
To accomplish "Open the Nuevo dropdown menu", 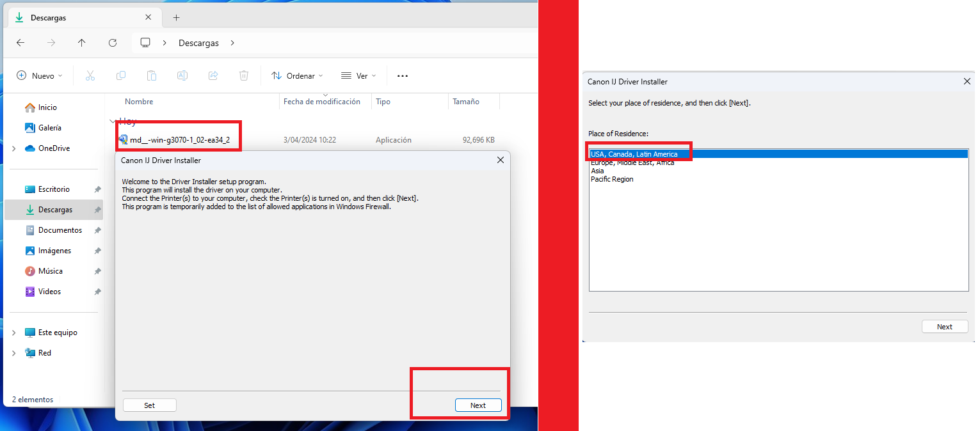I will coord(39,75).
